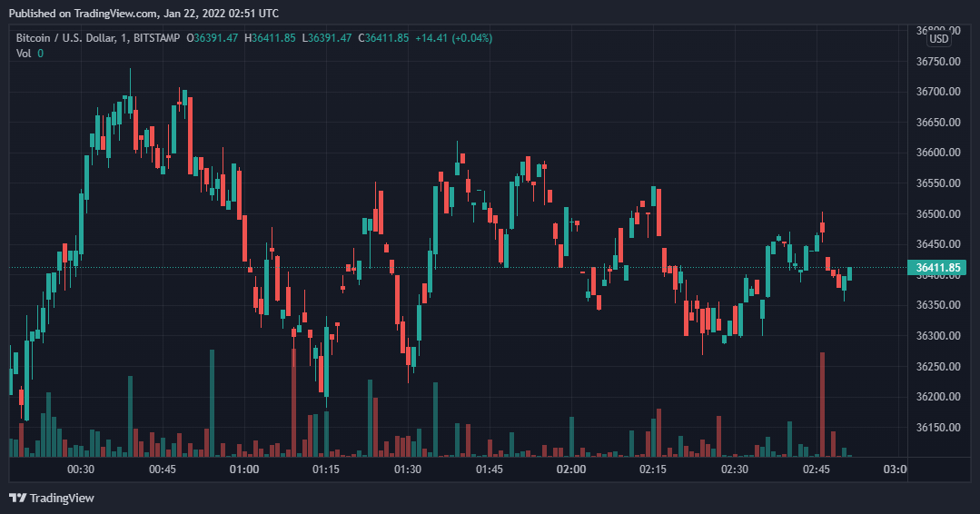Click the TradingView logo icon at bottom-left

[x=17, y=498]
